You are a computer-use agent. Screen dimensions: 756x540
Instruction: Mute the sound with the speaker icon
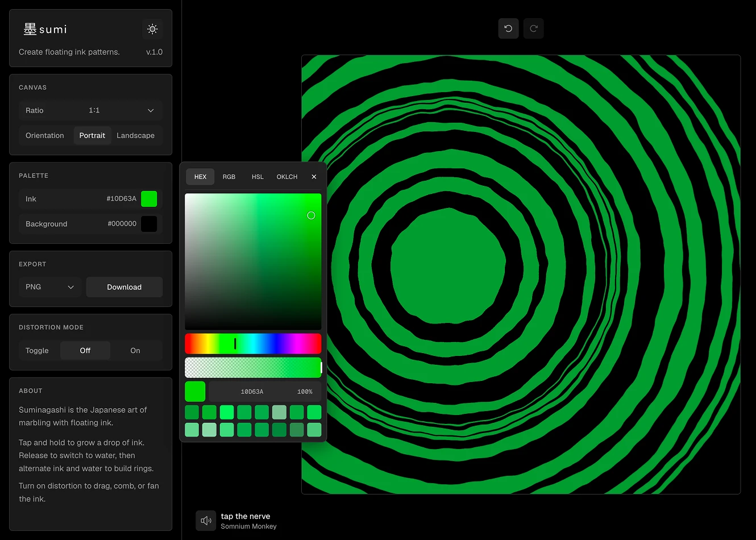pos(206,521)
